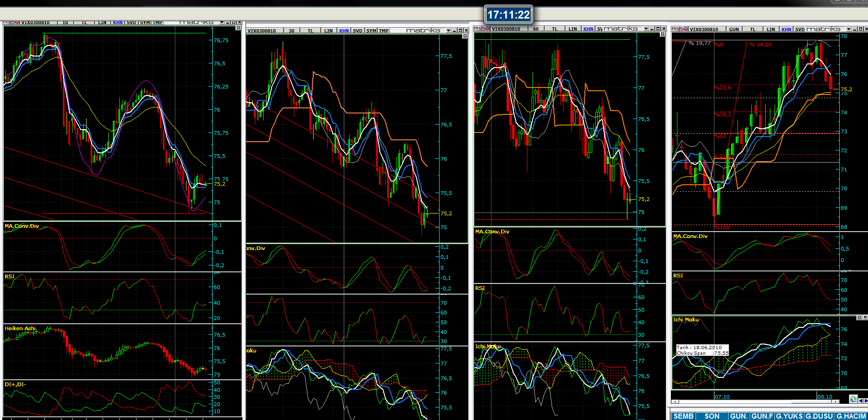
Task: Select the G.HACIM column header
Action: point(851,416)
